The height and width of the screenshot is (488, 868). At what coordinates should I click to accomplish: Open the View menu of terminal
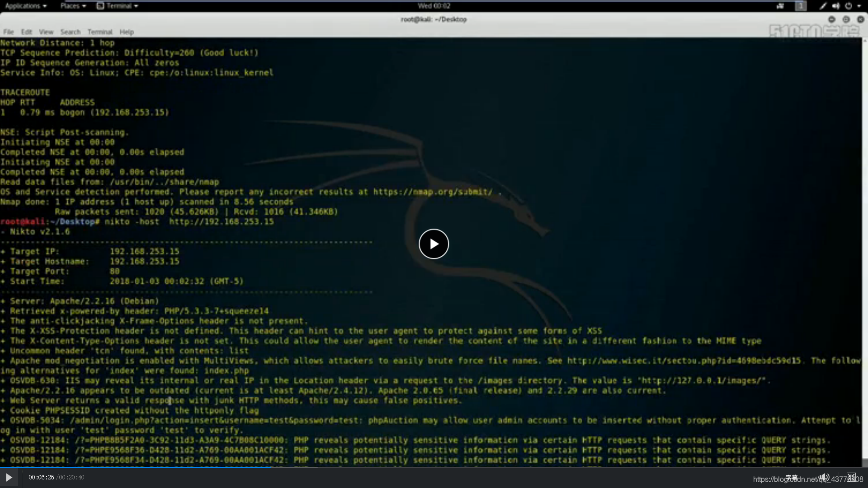46,32
